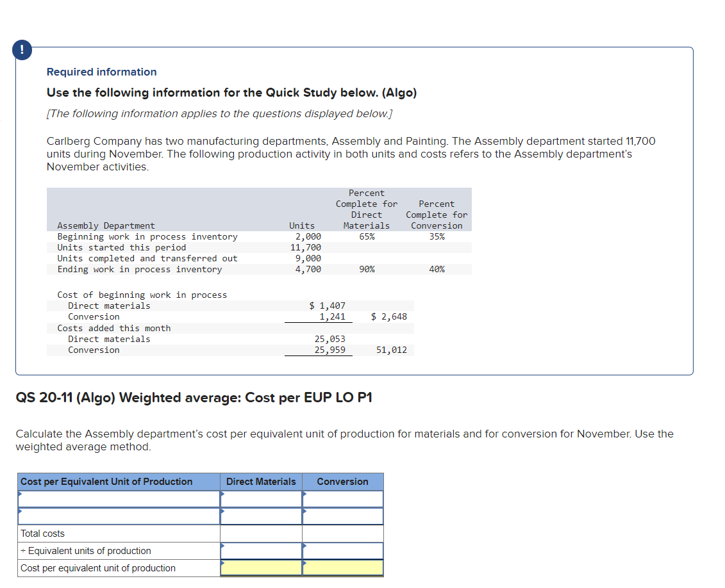Click Cost per EUP Direct Materials cell
This screenshot has height=588, width=725.
coord(262,568)
